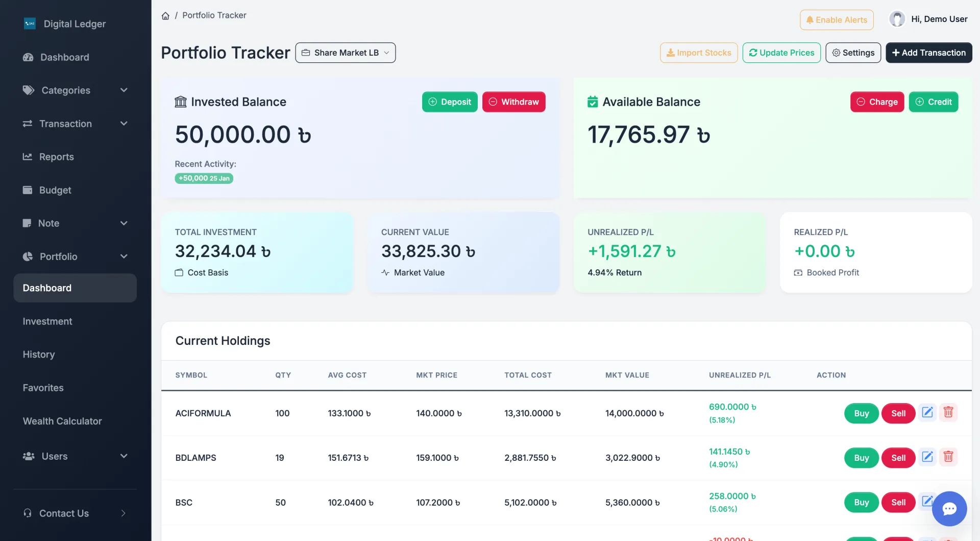The height and width of the screenshot is (541, 980).
Task: Open portfolio Settings
Action: [x=853, y=53]
